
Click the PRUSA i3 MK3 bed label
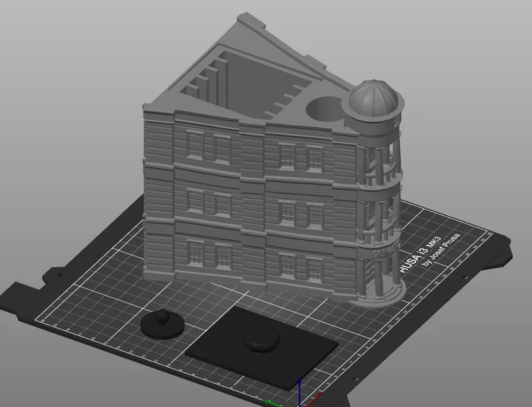pos(421,254)
